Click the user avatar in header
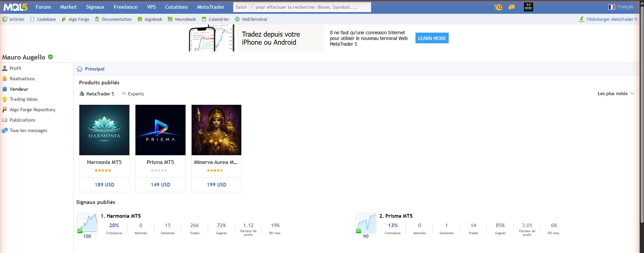 coord(528,7)
